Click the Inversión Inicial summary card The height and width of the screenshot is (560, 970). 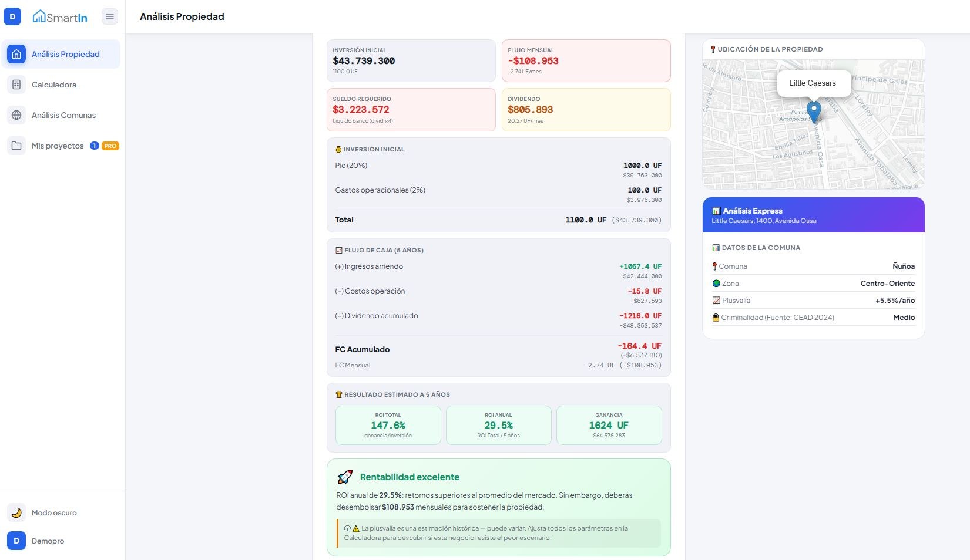click(x=411, y=60)
